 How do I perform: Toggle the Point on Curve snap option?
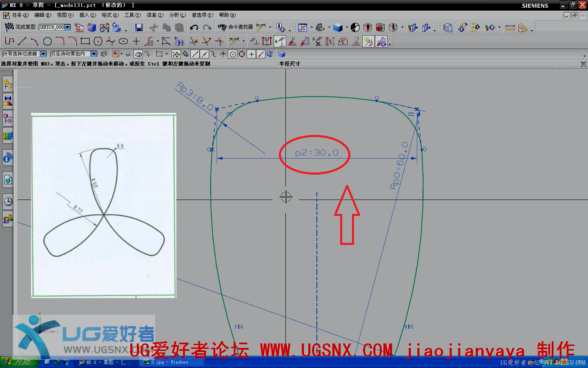click(x=261, y=54)
